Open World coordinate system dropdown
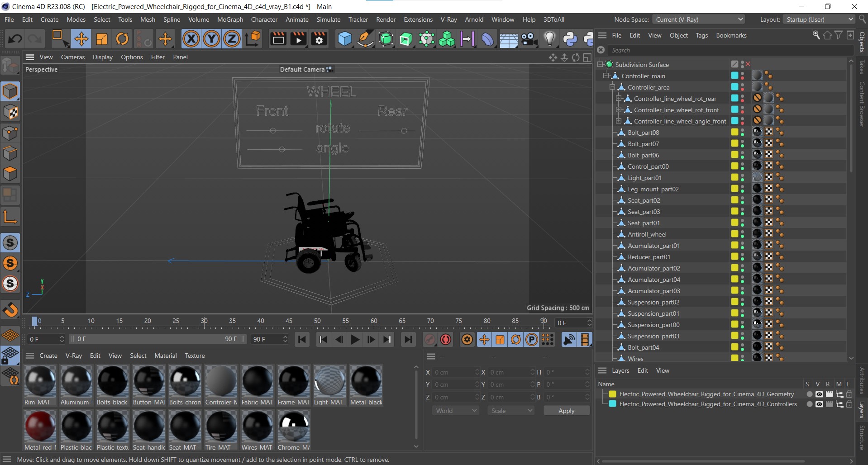Viewport: 868px width, 465px height. point(456,411)
